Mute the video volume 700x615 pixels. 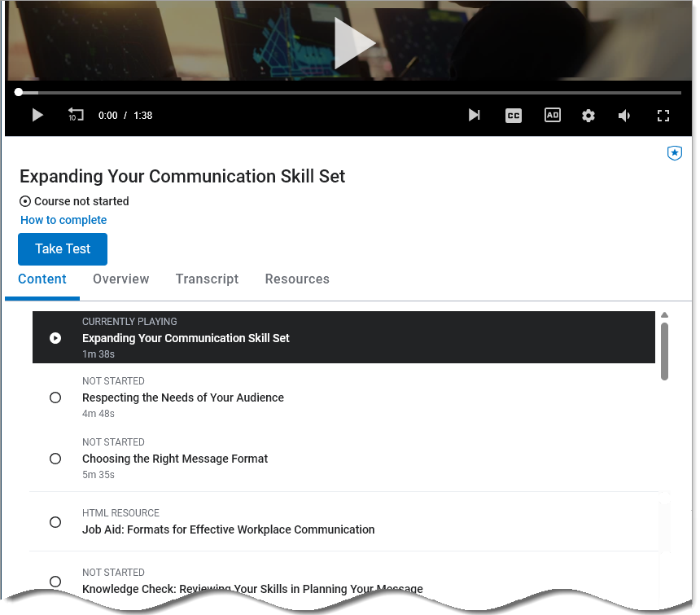[623, 115]
